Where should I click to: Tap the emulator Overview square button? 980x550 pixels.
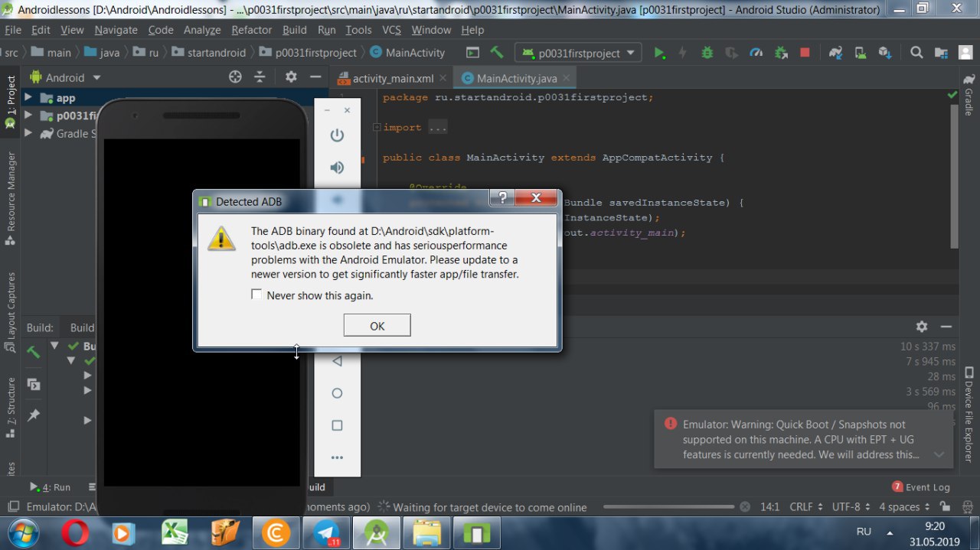click(337, 425)
